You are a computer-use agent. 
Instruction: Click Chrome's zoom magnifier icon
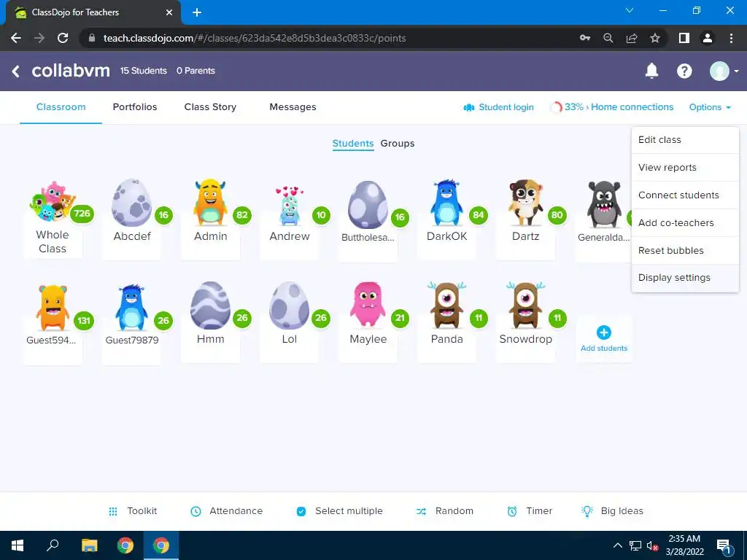coord(608,38)
